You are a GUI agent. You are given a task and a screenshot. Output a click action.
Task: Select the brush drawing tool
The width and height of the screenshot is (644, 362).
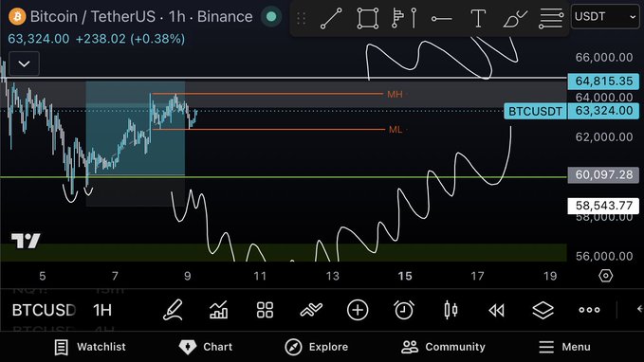click(515, 19)
